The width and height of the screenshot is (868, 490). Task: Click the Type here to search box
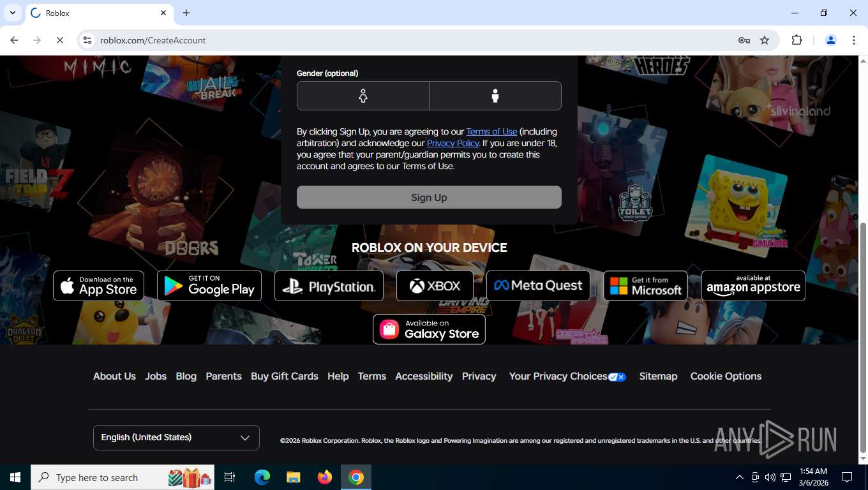point(123,477)
